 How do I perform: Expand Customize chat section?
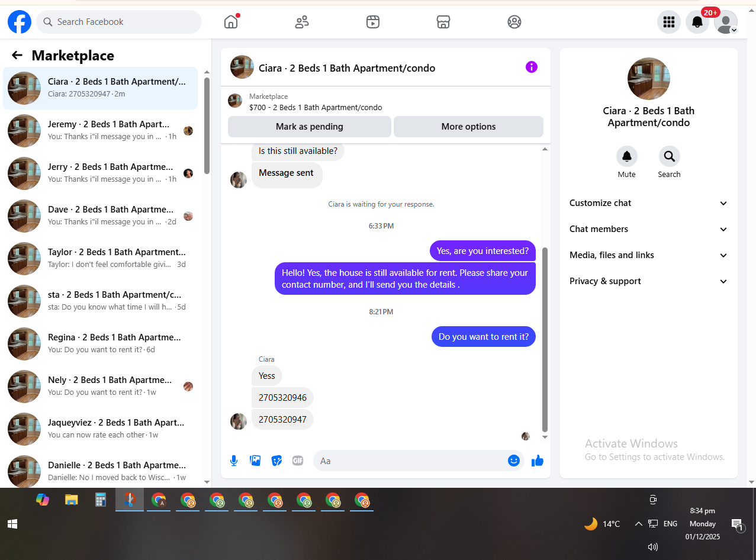[x=649, y=203]
